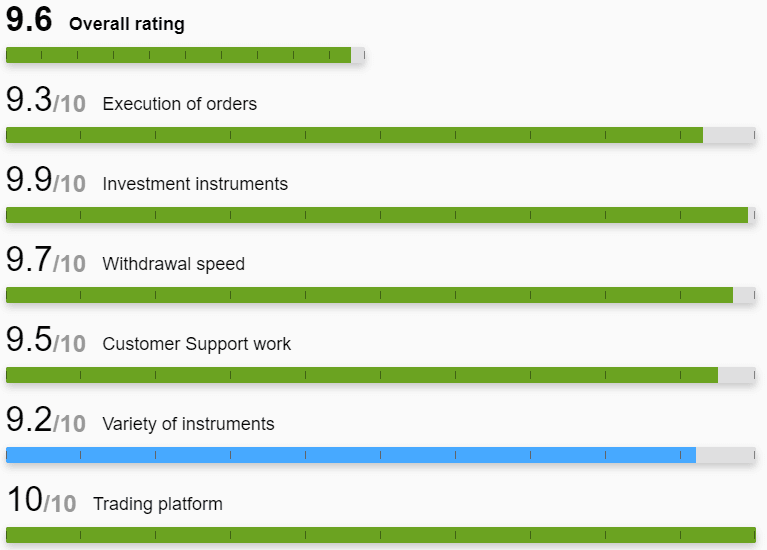767x550 pixels.
Task: Click the Investment instruments label
Action: (x=195, y=184)
